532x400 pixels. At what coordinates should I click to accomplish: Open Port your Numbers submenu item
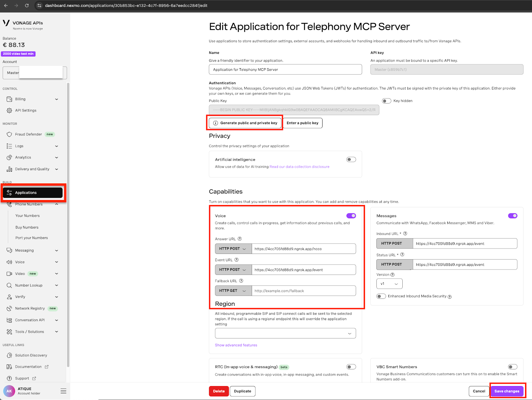click(x=32, y=238)
